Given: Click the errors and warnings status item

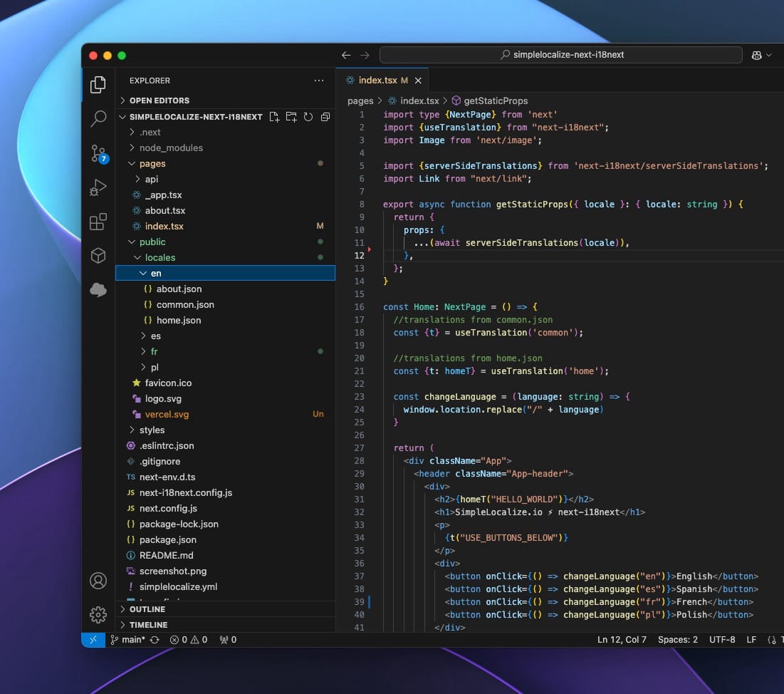Looking at the screenshot, I should click(188, 639).
